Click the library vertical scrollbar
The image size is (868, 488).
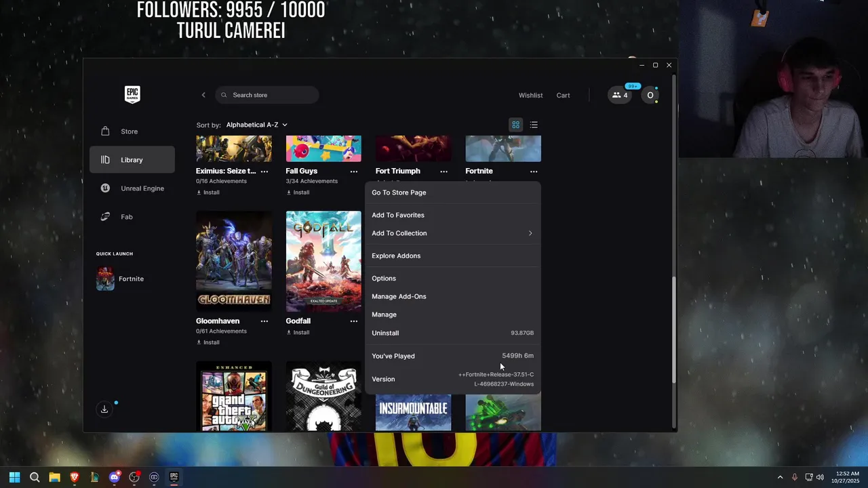[673, 330]
